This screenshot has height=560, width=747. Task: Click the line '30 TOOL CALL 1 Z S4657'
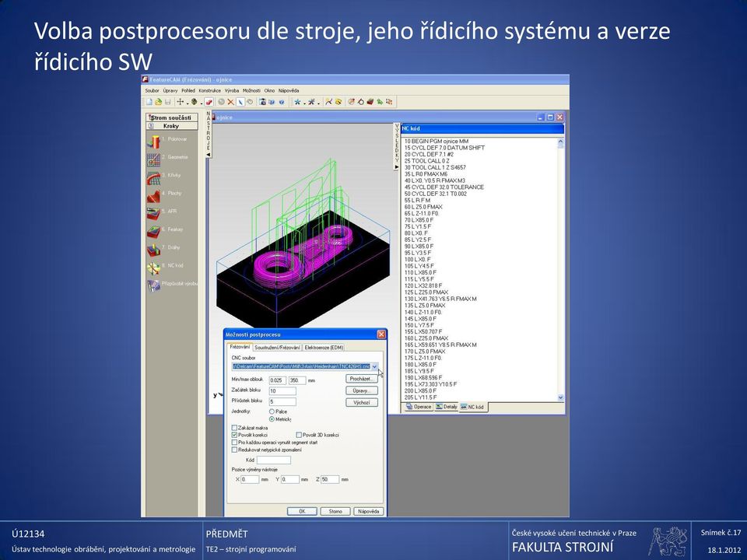click(x=435, y=168)
